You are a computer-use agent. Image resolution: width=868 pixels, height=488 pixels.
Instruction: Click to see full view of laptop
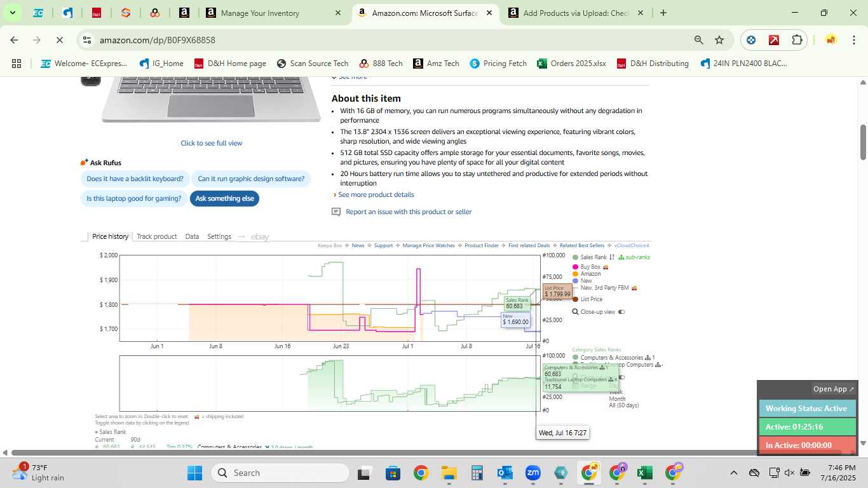pyautogui.click(x=212, y=143)
